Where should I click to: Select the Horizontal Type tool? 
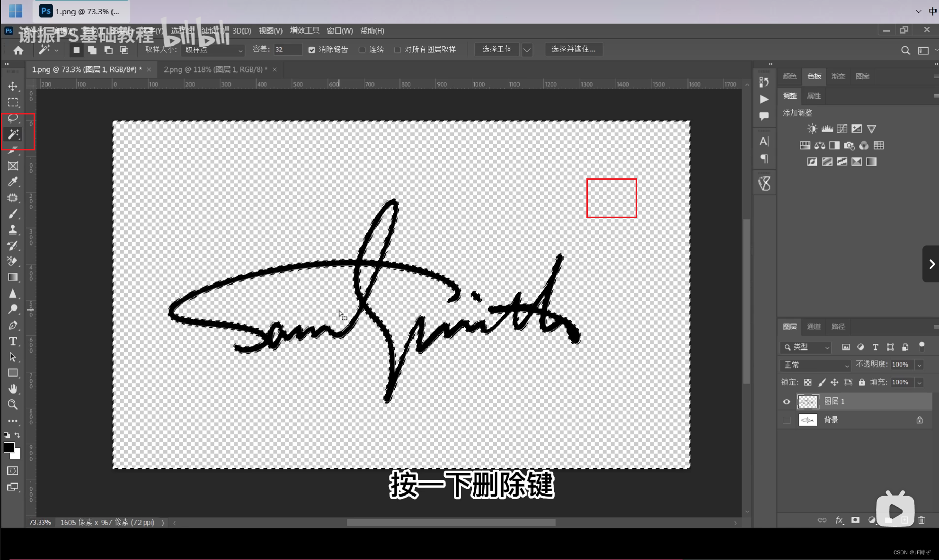pos(13,341)
